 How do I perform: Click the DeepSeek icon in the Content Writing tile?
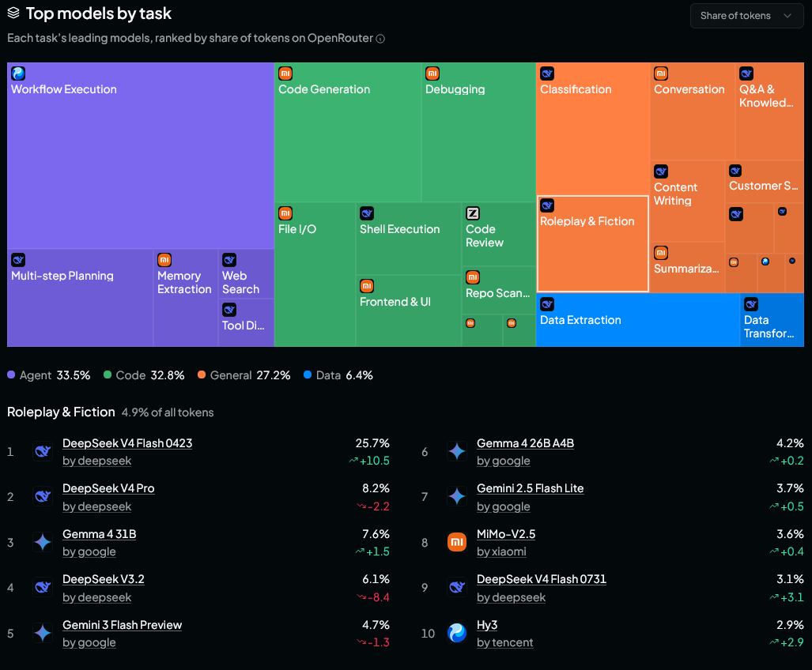pyautogui.click(x=661, y=171)
